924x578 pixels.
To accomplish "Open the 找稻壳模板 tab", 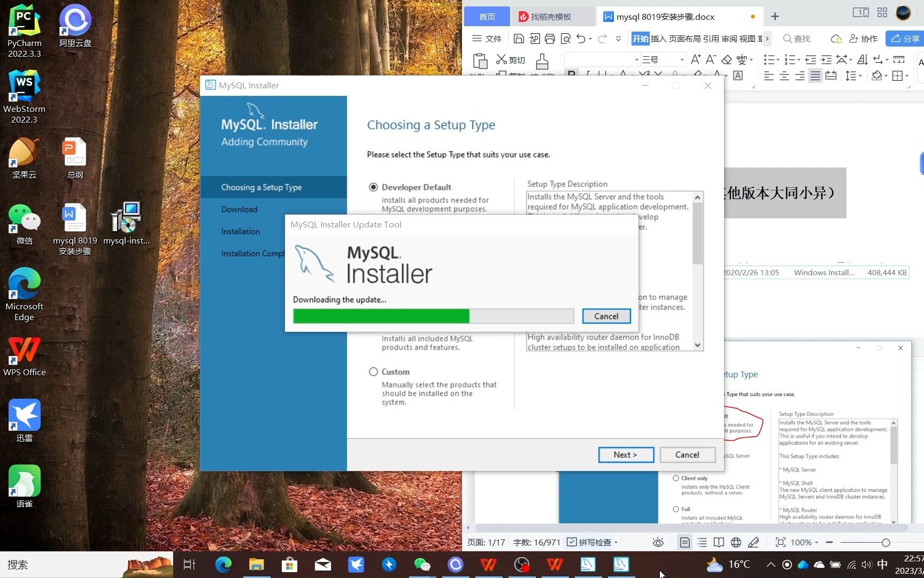I will pyautogui.click(x=553, y=17).
